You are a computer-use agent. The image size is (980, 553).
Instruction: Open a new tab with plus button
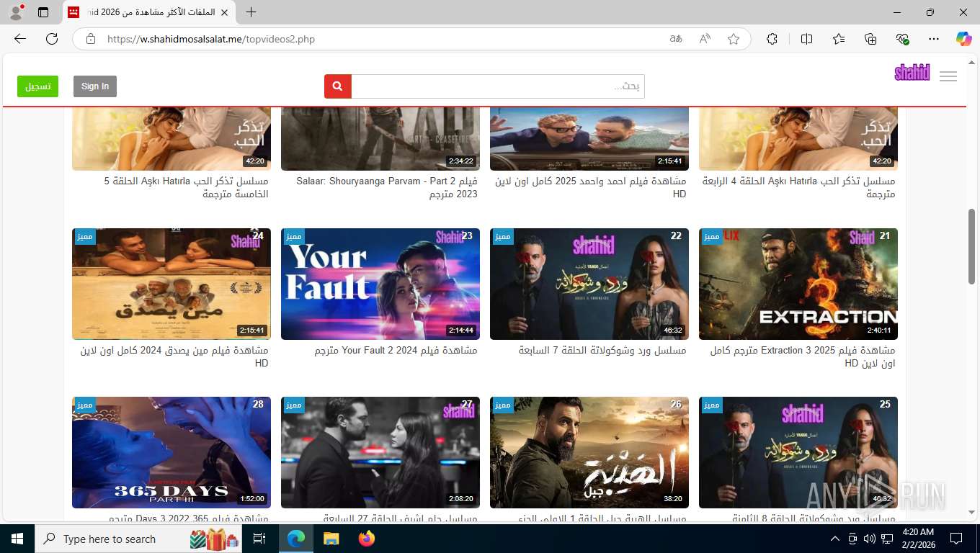(x=251, y=12)
